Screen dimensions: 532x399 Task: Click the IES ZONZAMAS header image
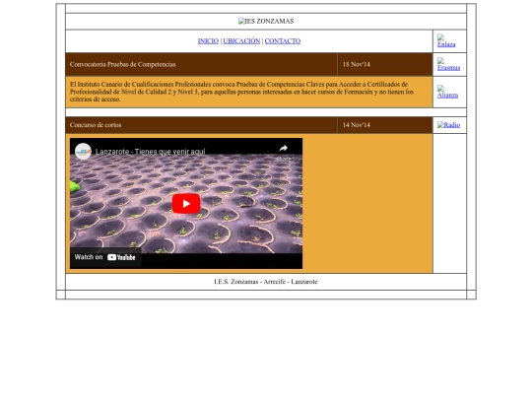(266, 21)
